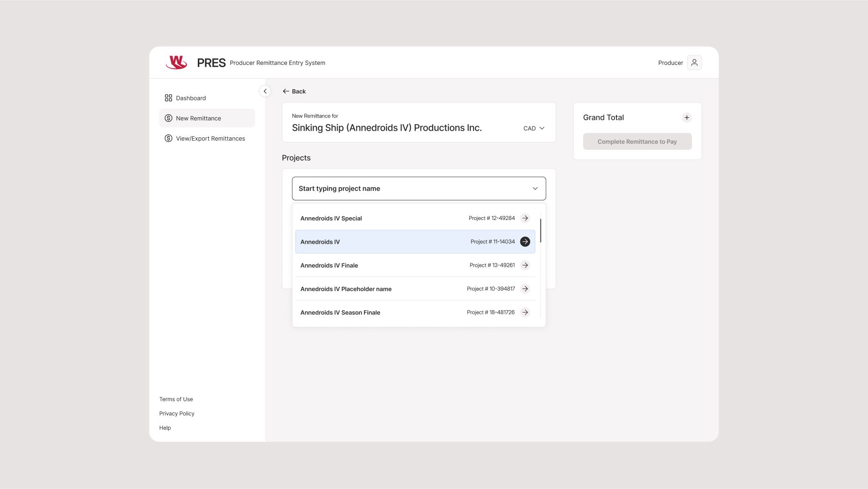The width and height of the screenshot is (868, 489).
Task: Select the Annedroids IV Finale option
Action: coord(415,265)
